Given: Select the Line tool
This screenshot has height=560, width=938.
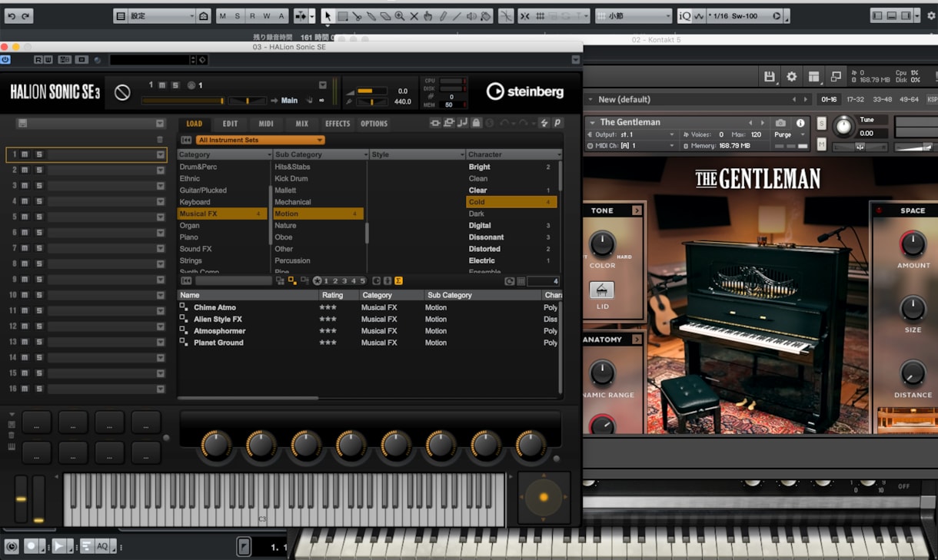Looking at the screenshot, I should [x=457, y=16].
